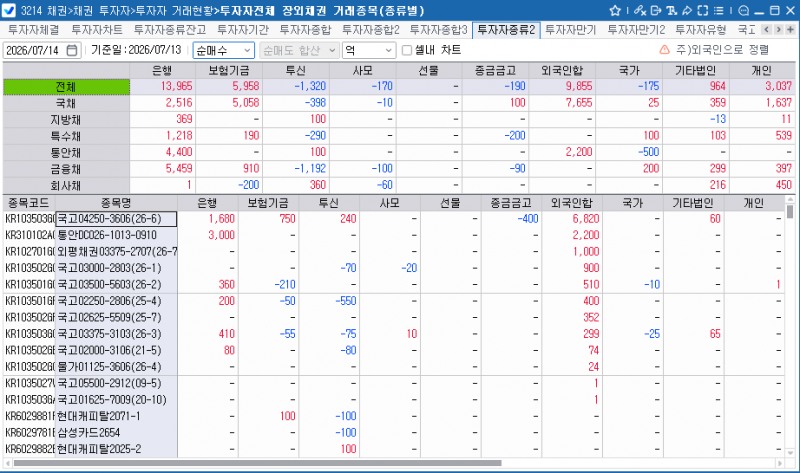Click the unlink chain icon in the title bar
The image size is (800, 473).
[640, 10]
